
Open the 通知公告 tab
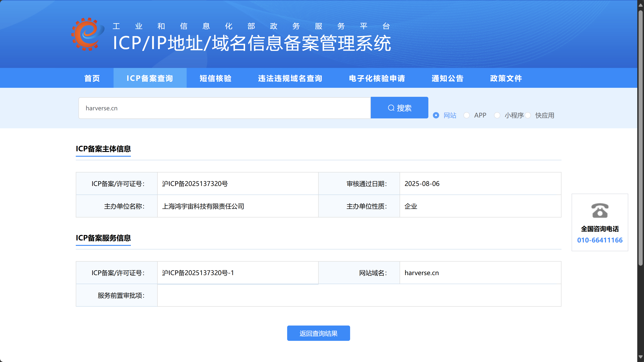tap(447, 78)
